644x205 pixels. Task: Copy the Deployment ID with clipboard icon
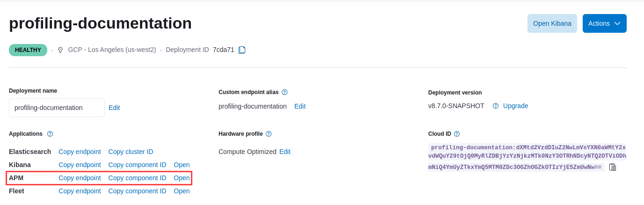pyautogui.click(x=242, y=50)
